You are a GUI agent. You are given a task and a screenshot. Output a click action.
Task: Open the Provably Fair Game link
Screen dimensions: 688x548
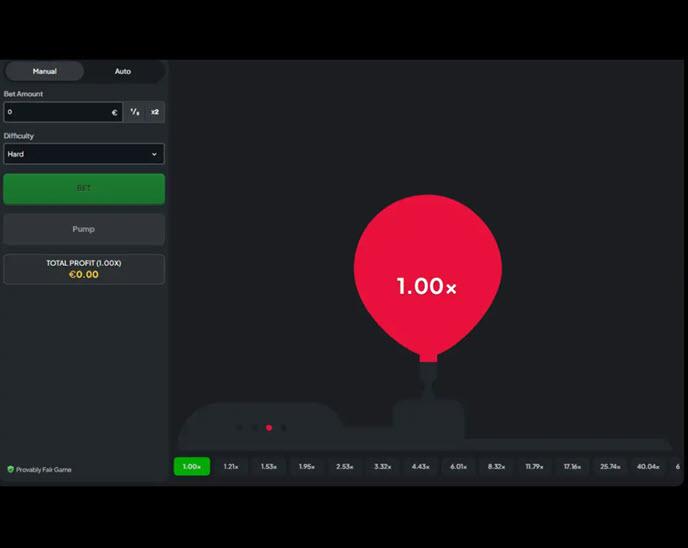coord(43,469)
